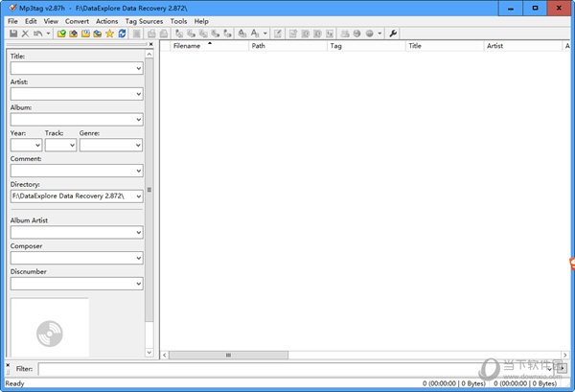Expand the Composer field dropdown
Viewport: 575px width, 392px height.
(x=139, y=258)
